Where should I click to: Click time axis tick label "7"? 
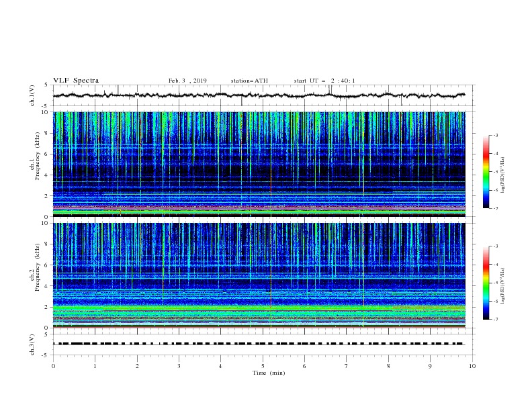click(x=347, y=366)
